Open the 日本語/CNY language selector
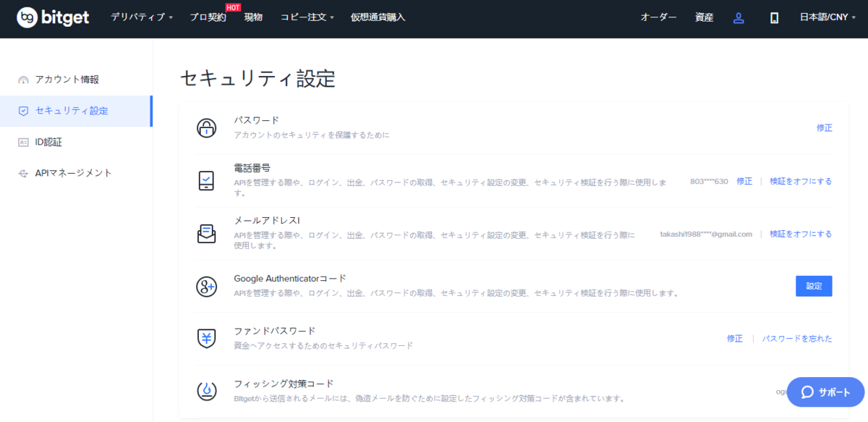868x422 pixels. click(x=829, y=17)
